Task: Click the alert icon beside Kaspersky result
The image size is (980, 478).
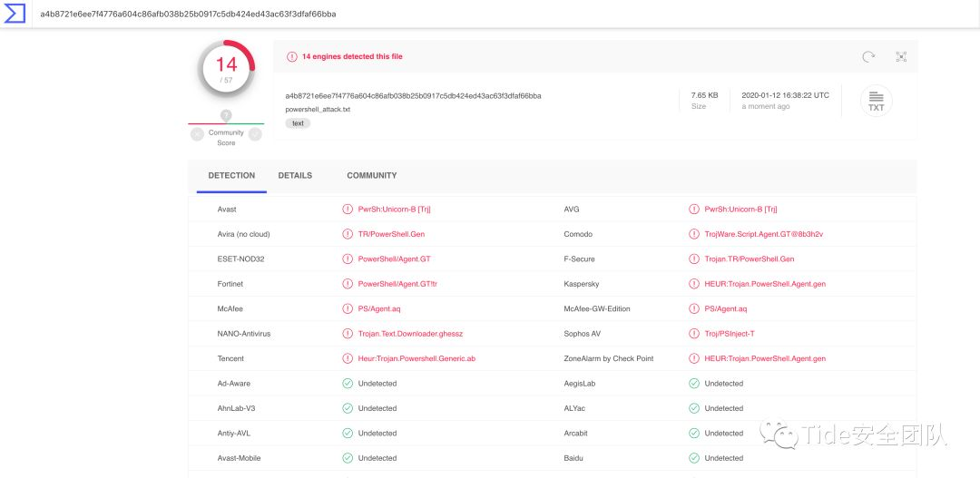Action: (x=694, y=284)
